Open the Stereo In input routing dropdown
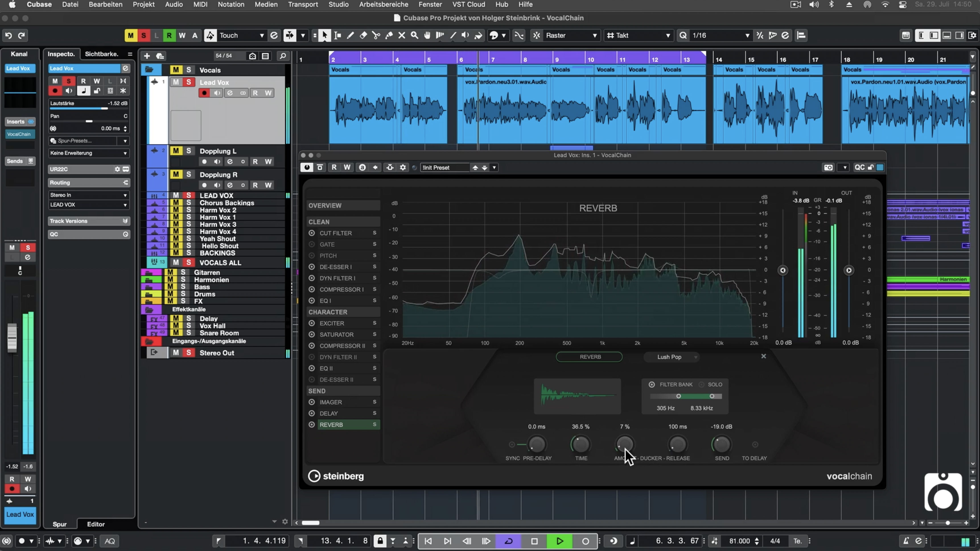The image size is (980, 551). tap(89, 195)
